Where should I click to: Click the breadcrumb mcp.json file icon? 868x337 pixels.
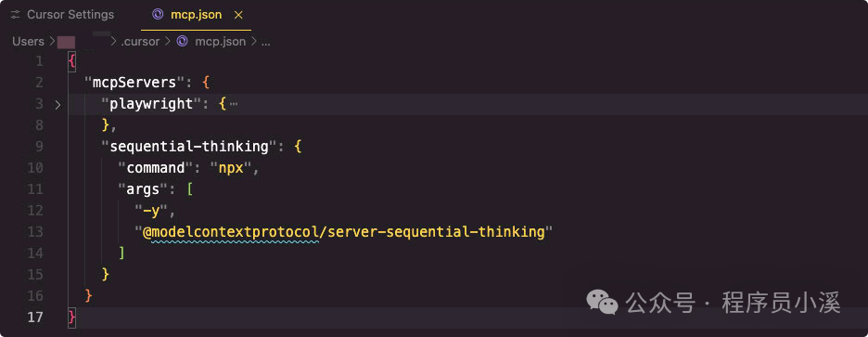point(182,41)
